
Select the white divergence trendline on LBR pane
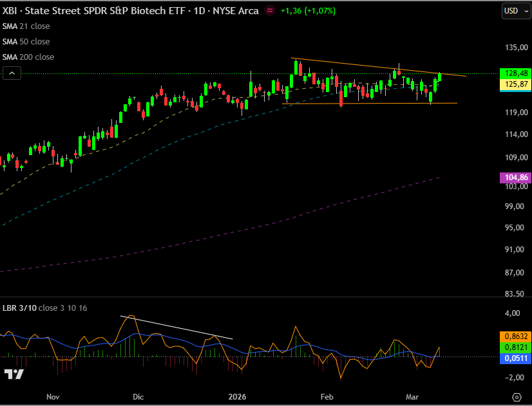click(x=176, y=327)
